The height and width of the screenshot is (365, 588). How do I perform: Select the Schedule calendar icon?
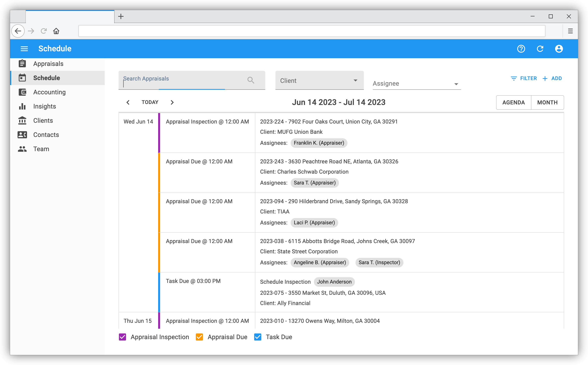(x=22, y=78)
